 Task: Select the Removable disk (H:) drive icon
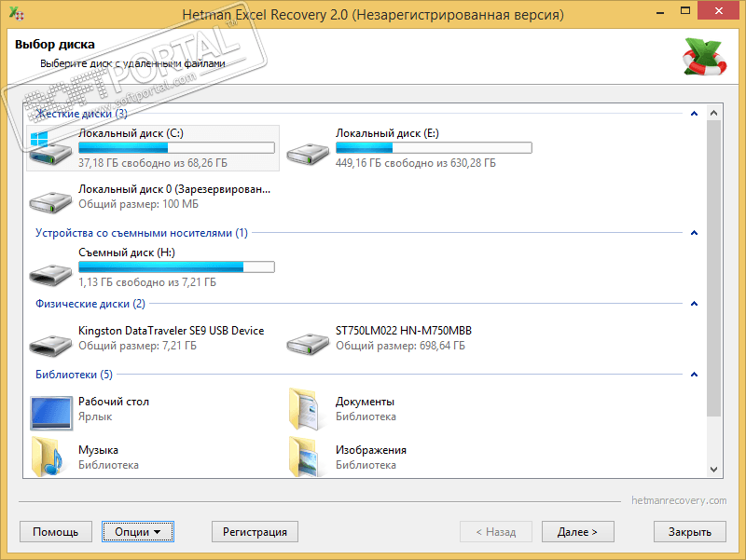tap(50, 274)
